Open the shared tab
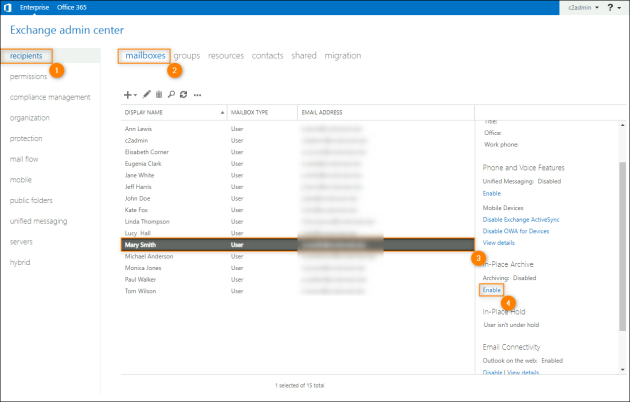The width and height of the screenshot is (630, 402). (x=304, y=56)
